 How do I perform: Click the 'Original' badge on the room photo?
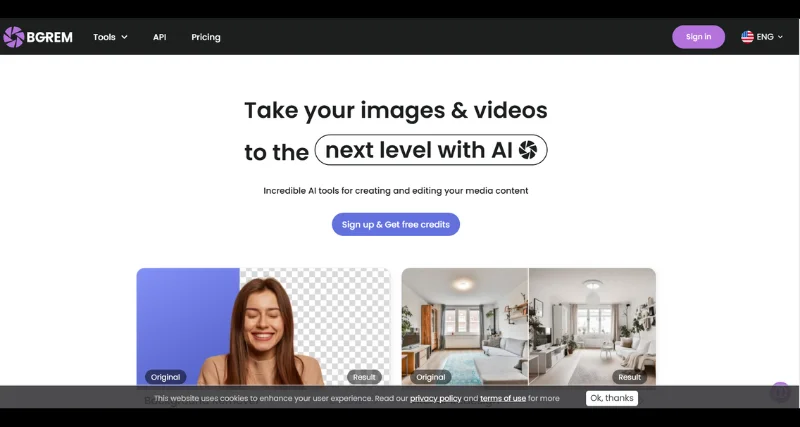pos(430,377)
